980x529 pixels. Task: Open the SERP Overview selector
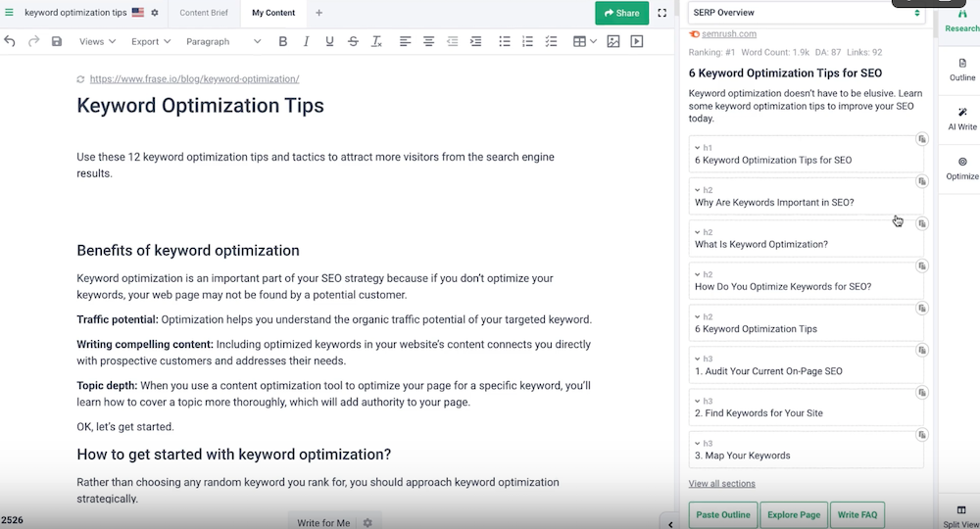[807, 13]
